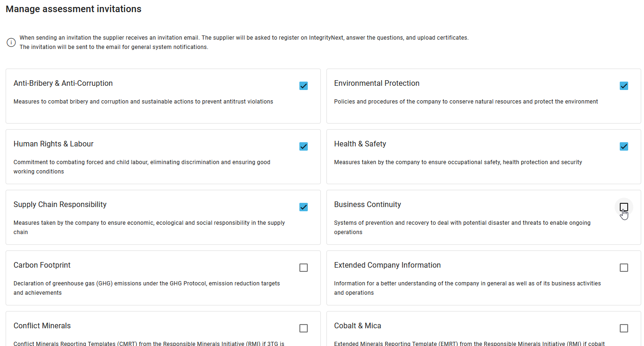The height and width of the screenshot is (346, 644).
Task: Enable the Business Continuity checkbox
Action: (x=624, y=207)
